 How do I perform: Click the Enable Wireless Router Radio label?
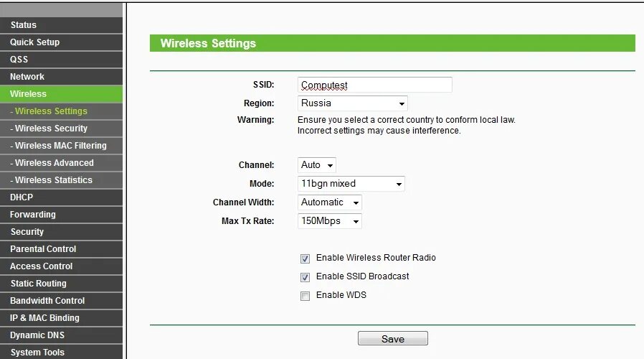[376, 258]
